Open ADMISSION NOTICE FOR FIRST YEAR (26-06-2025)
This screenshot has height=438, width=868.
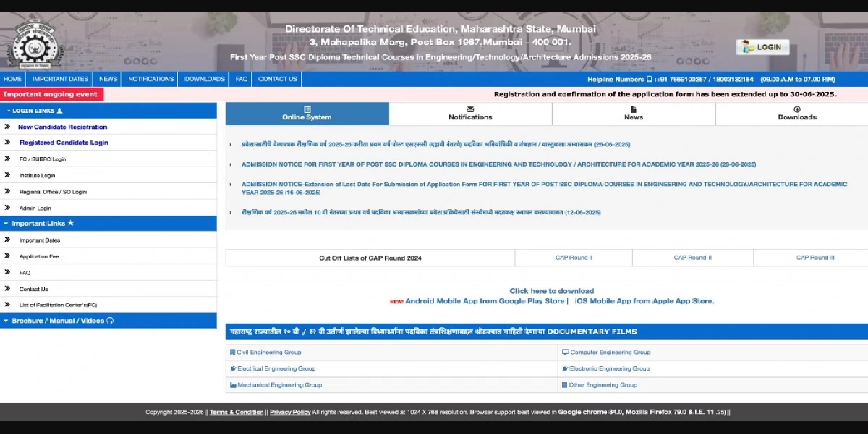499,164
